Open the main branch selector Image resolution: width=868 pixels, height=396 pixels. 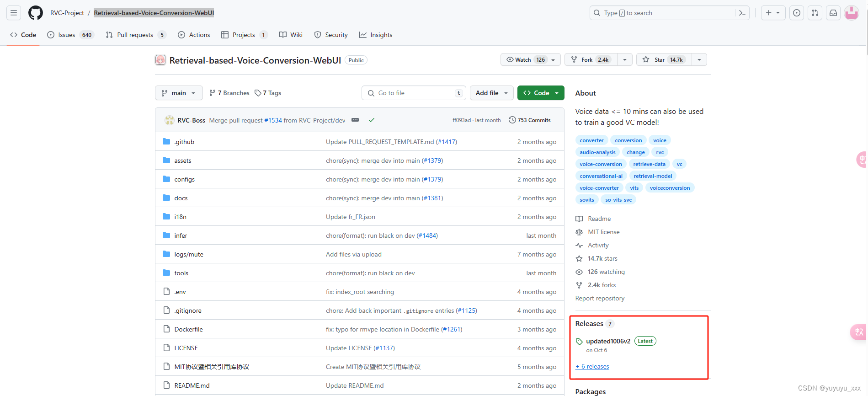click(x=179, y=93)
